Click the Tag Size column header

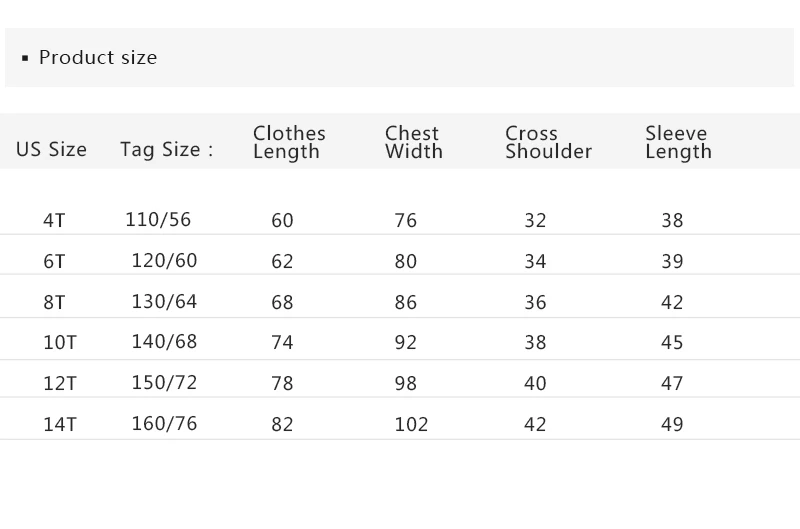click(166, 150)
